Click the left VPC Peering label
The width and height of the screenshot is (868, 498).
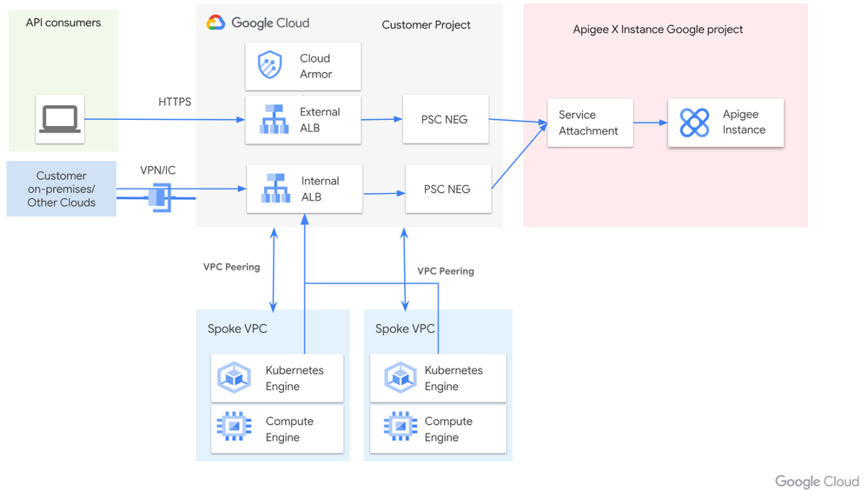(231, 267)
